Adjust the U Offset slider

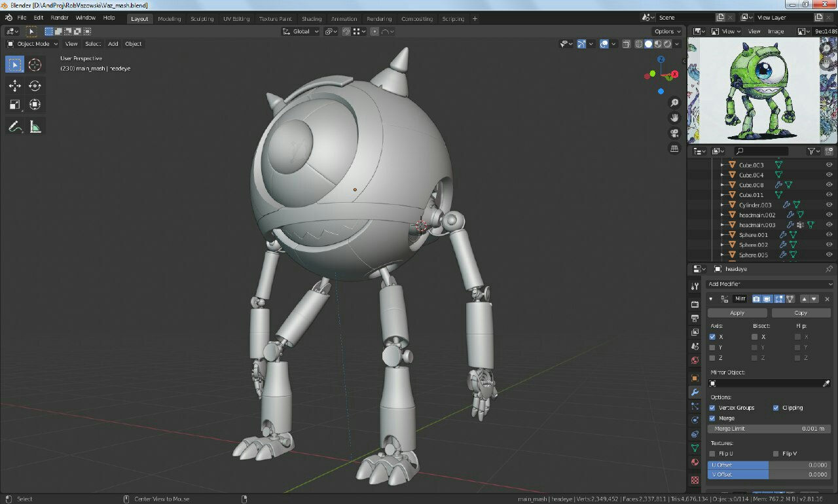click(769, 465)
